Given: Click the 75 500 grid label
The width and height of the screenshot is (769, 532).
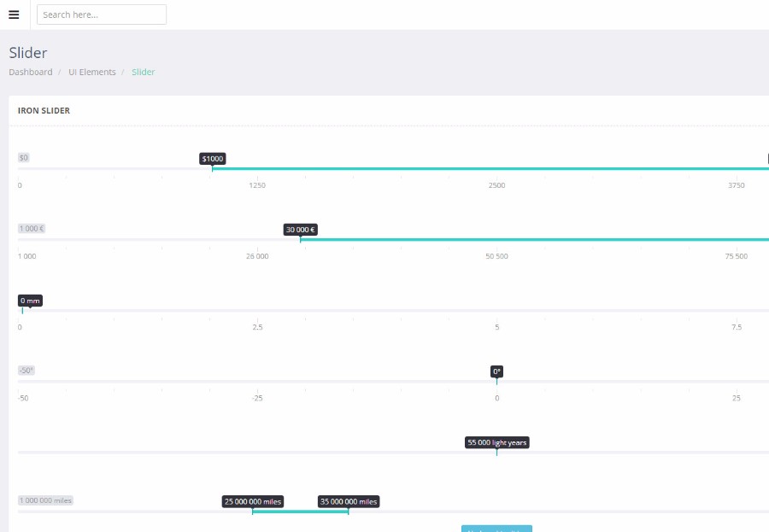Looking at the screenshot, I should (x=737, y=256).
